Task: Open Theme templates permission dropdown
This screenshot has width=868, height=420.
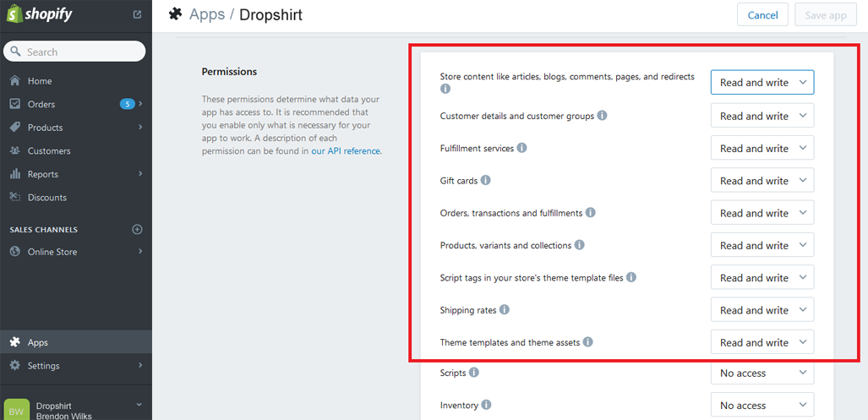Action: 762,342
